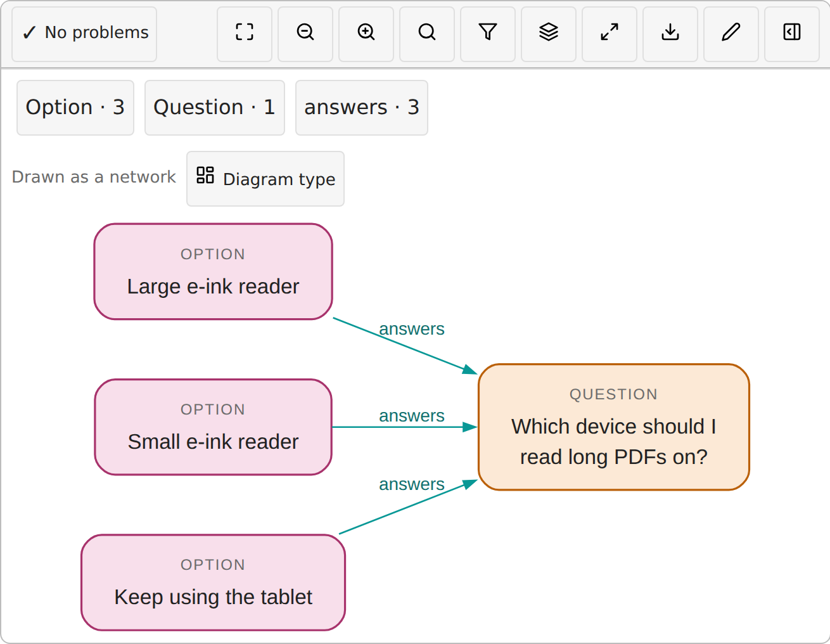Toggle the Option · 3 filter chip

(75, 108)
